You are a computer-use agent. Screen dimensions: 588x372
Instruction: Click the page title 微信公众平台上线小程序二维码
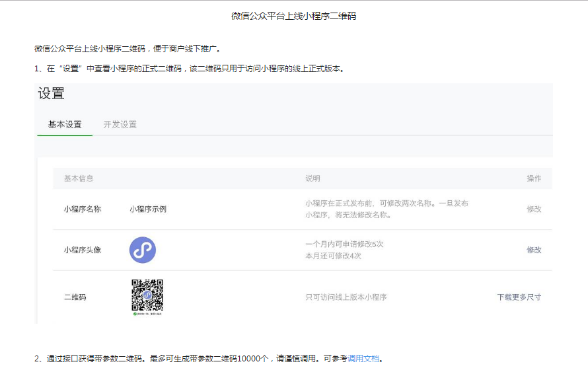coord(294,16)
